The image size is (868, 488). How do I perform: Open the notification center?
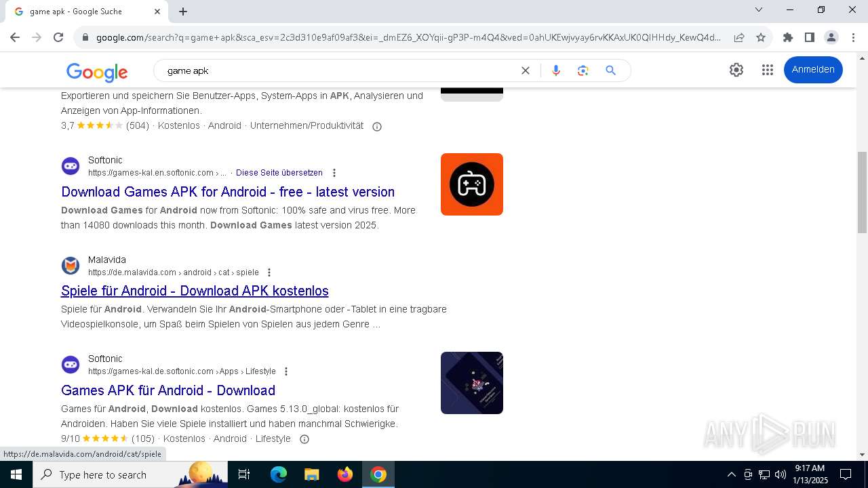846,474
